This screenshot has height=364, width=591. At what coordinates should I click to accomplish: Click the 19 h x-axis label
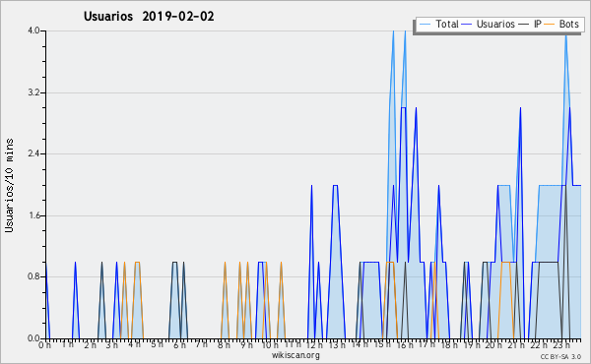[471, 345]
